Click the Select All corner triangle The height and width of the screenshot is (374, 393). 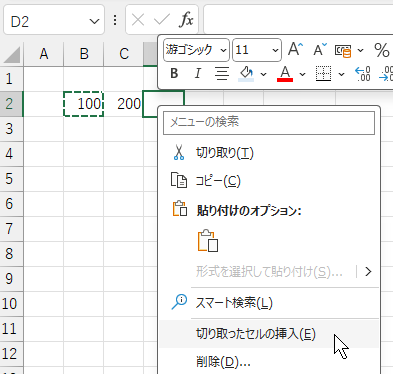point(12,55)
